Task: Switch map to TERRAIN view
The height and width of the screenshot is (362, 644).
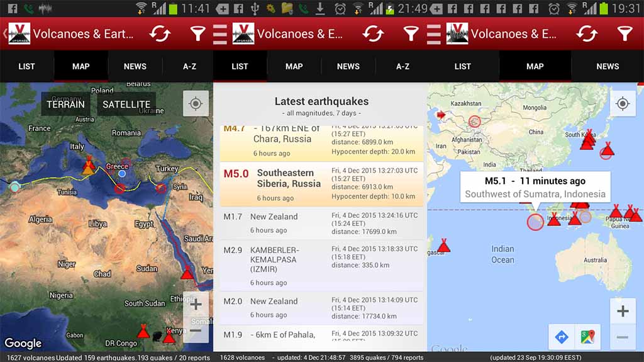Action: pos(65,104)
